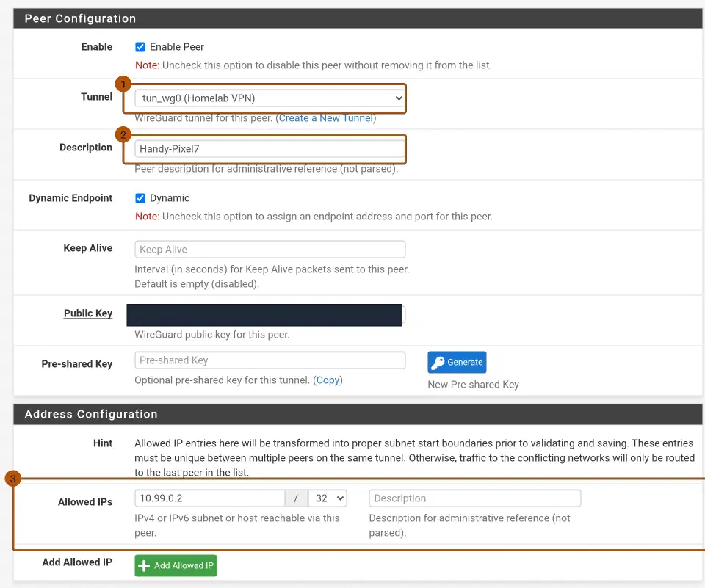
Task: Click the Enable Peer label text
Action: click(x=177, y=47)
